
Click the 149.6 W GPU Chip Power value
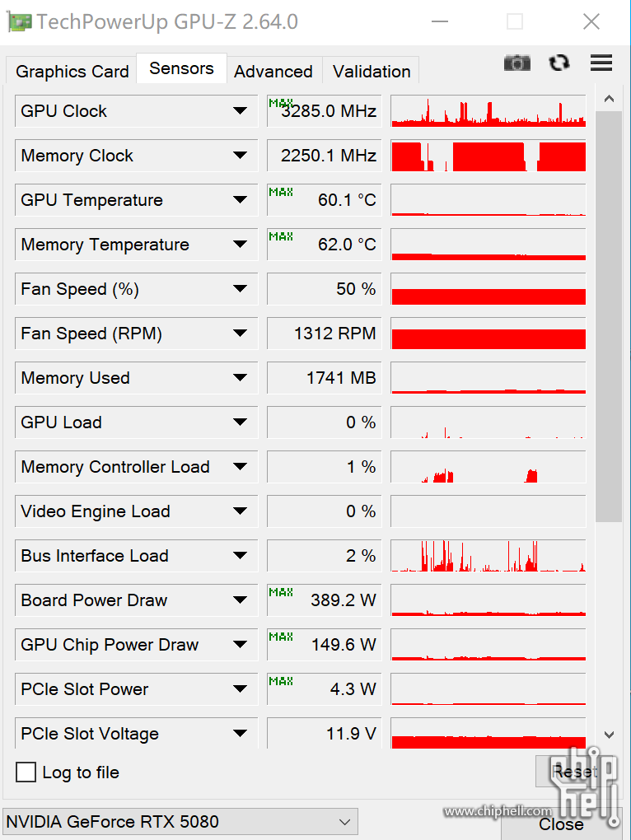tap(324, 645)
